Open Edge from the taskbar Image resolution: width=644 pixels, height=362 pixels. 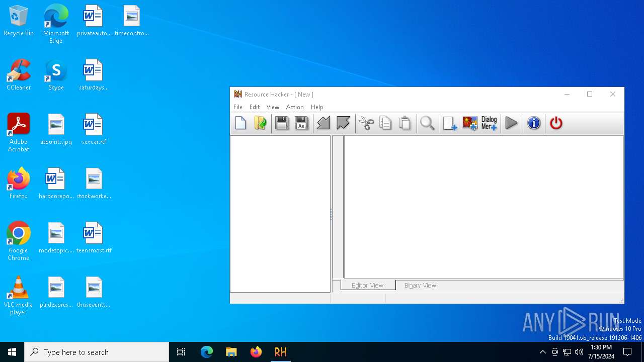[x=207, y=352]
